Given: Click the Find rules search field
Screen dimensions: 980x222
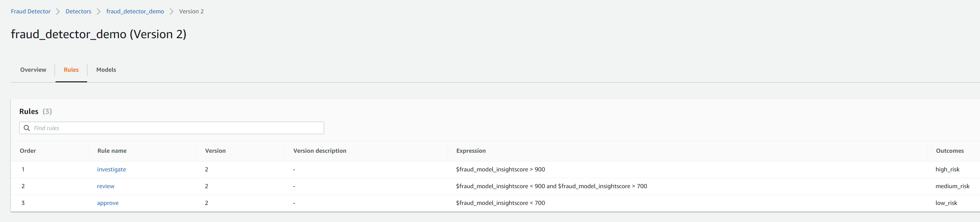Looking at the screenshot, I should (175, 128).
